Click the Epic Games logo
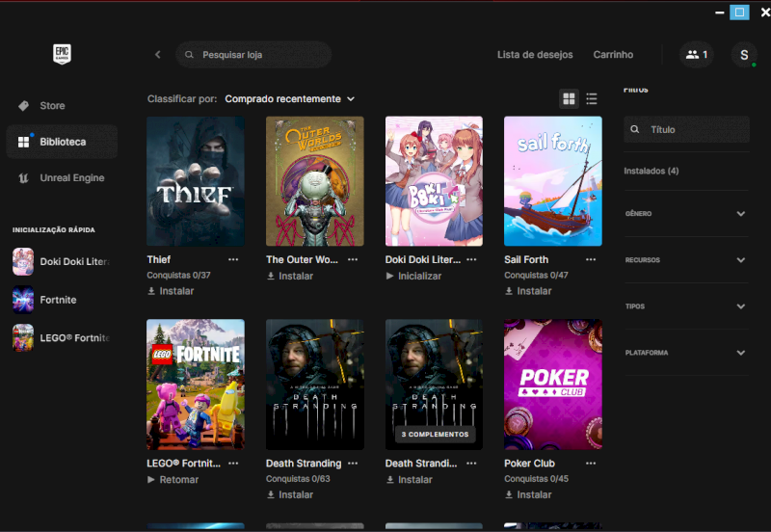This screenshot has height=532, width=771. click(x=62, y=54)
